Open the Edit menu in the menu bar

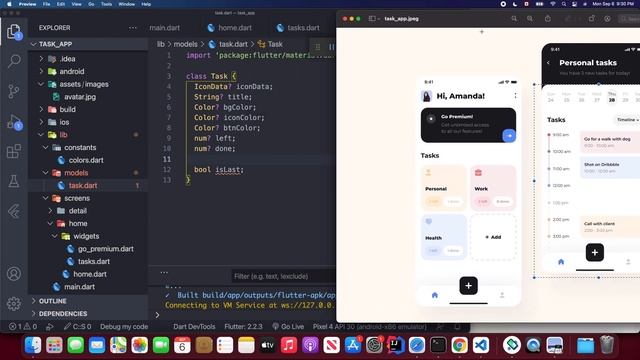pos(61,4)
